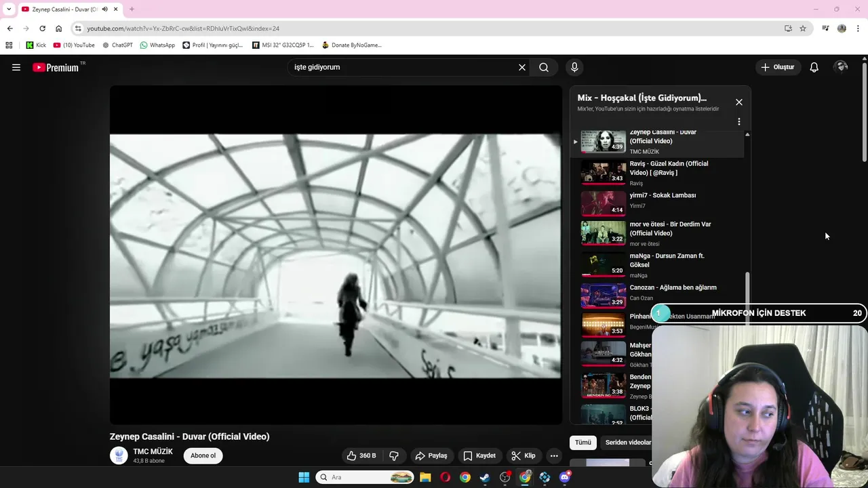
Task: Subscribe with Abone ol button
Action: point(203,455)
